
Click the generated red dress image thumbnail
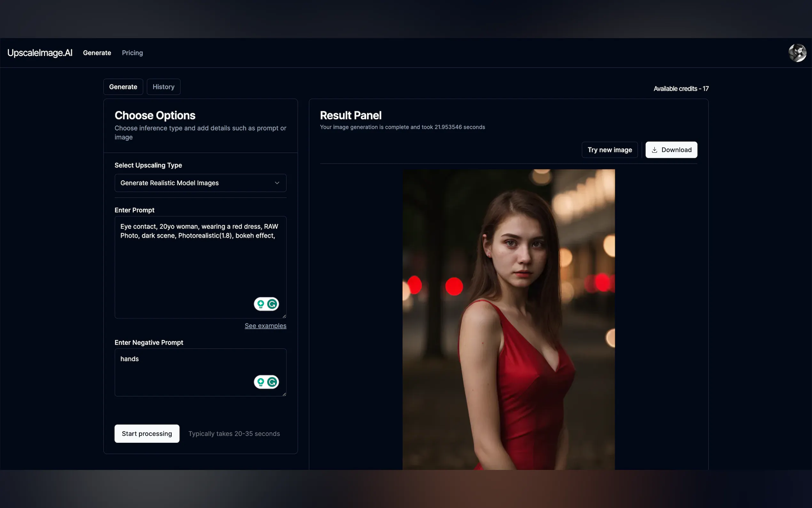click(x=509, y=319)
